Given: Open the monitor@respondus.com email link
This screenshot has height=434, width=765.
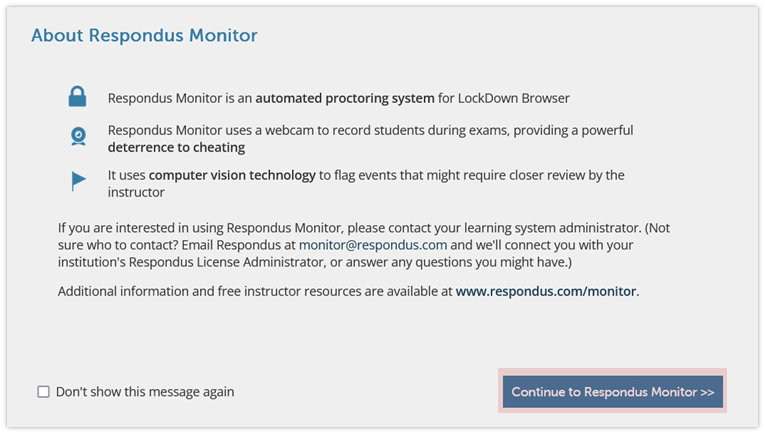Looking at the screenshot, I should pyautogui.click(x=373, y=245).
